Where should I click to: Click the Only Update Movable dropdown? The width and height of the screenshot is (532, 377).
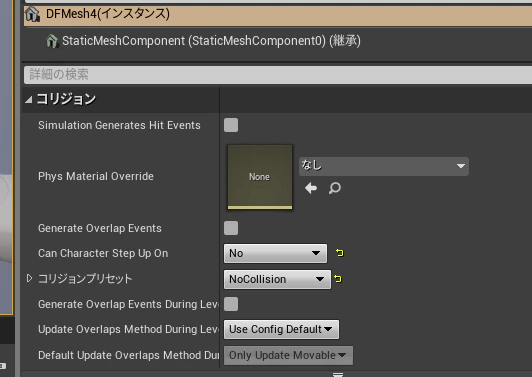288,355
